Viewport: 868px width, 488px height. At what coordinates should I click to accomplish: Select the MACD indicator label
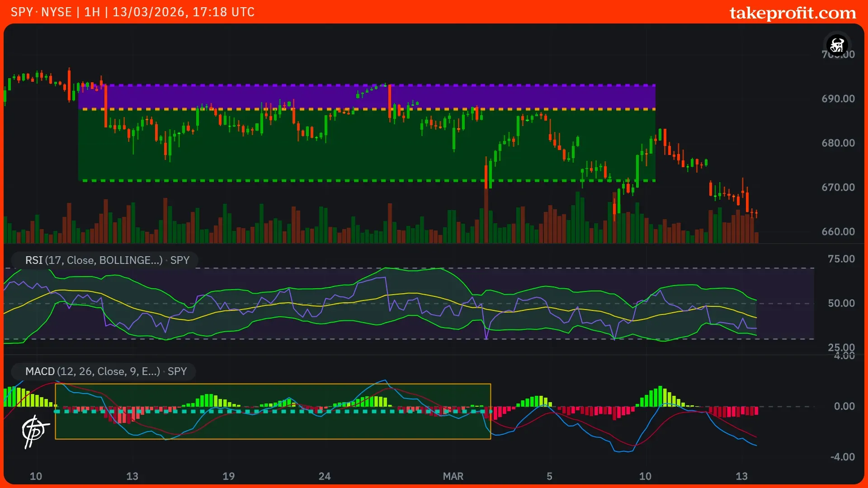[106, 371]
